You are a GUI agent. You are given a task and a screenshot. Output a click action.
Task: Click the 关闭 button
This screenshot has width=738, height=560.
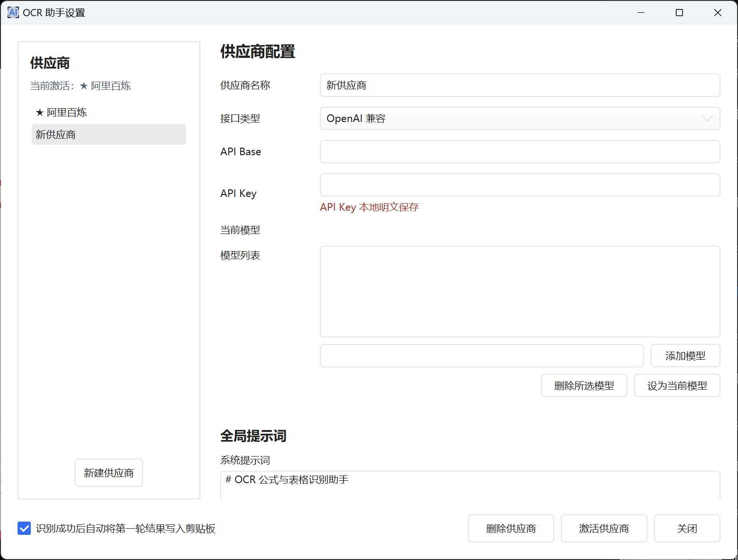point(687,528)
